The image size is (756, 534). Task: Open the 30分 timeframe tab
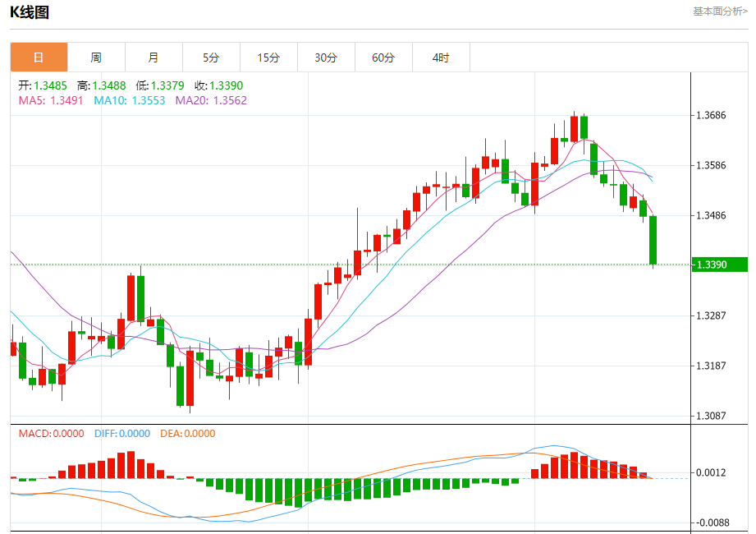point(326,58)
